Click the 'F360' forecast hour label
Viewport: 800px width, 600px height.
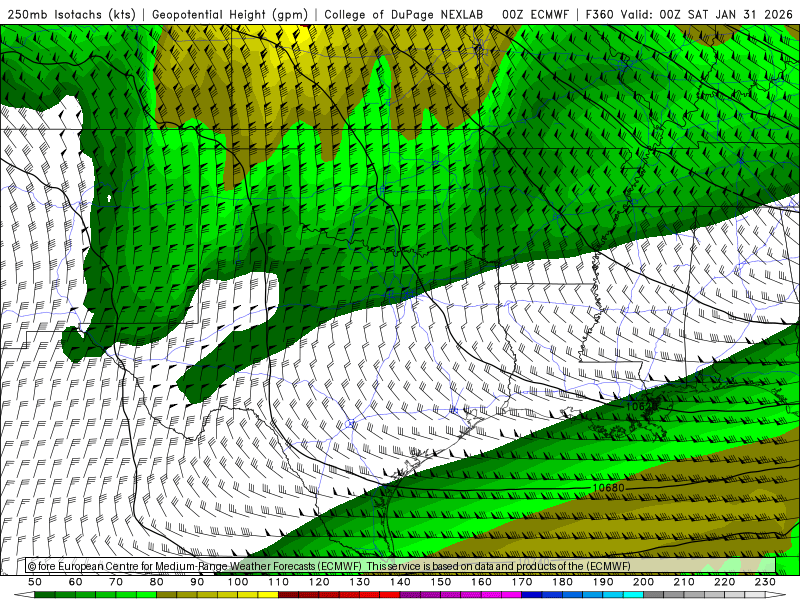tap(600, 14)
